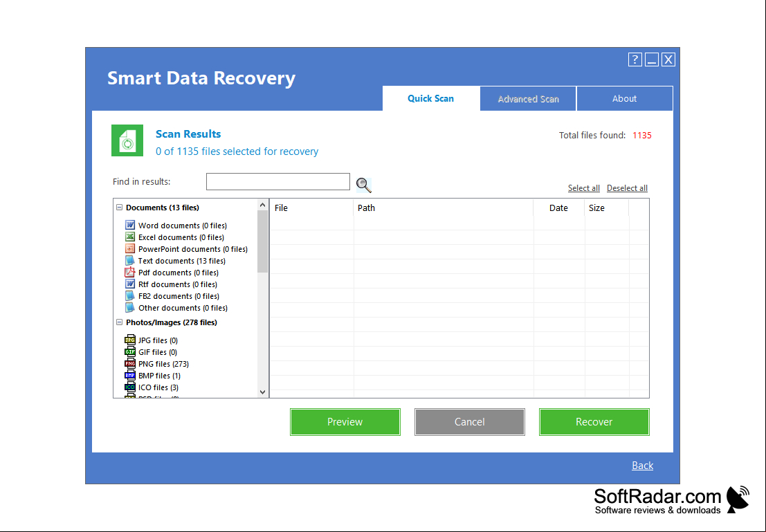Click the Excel documents file icon
766x532 pixels.
tap(129, 237)
